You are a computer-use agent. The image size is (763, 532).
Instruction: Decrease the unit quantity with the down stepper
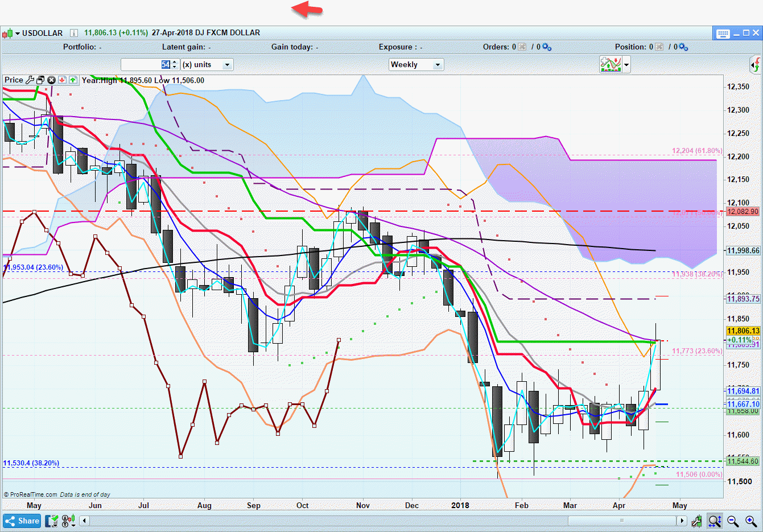(175, 68)
